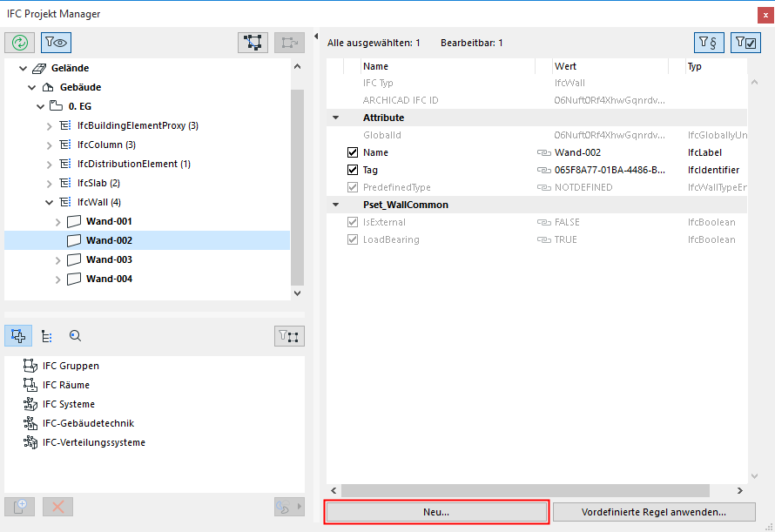Select the Wand-002 wall entry
775x532 pixels.
(147, 240)
